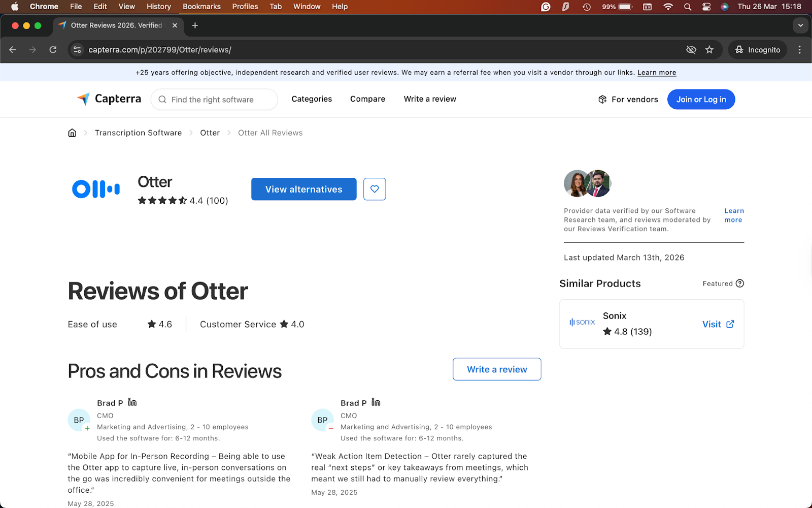This screenshot has height=508, width=812.
Task: Click the research team photo thumbnail
Action: pyautogui.click(x=588, y=183)
